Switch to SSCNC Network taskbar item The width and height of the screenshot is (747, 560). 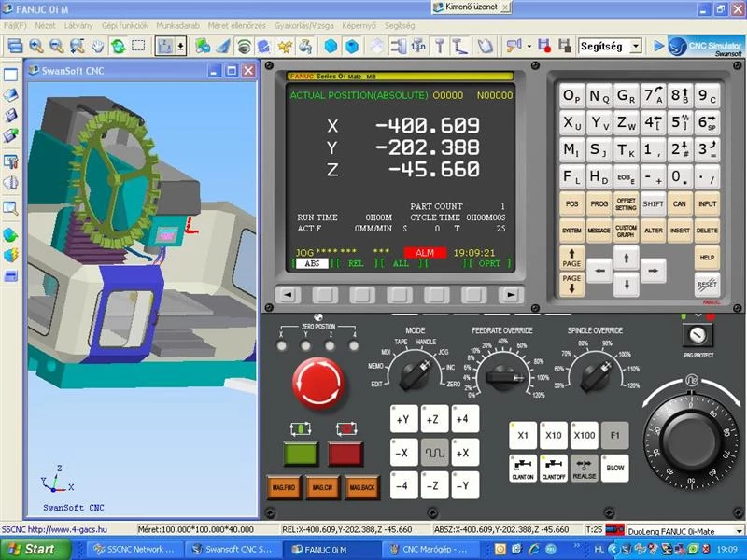coord(134,550)
